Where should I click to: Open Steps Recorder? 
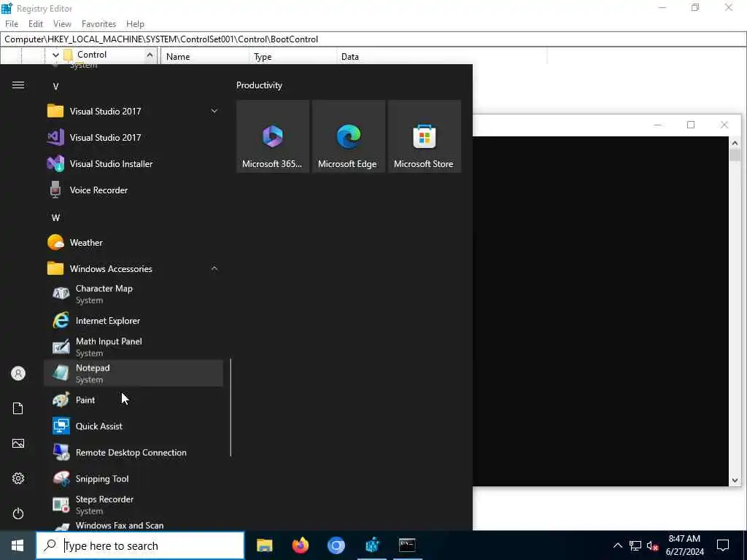click(133, 505)
